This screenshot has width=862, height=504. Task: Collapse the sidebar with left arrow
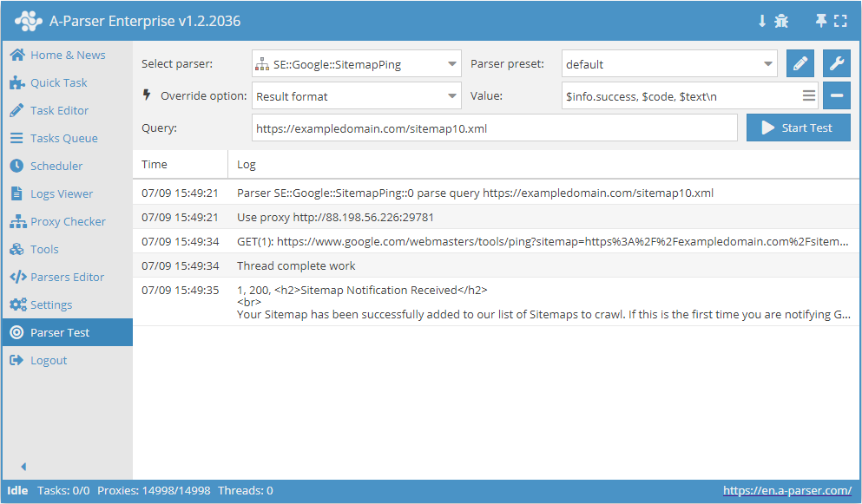(23, 466)
